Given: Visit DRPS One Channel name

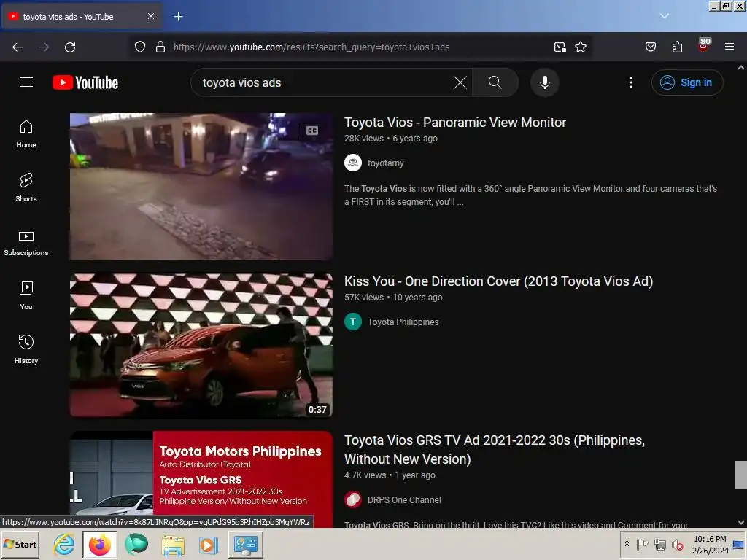Looking at the screenshot, I should [404, 500].
